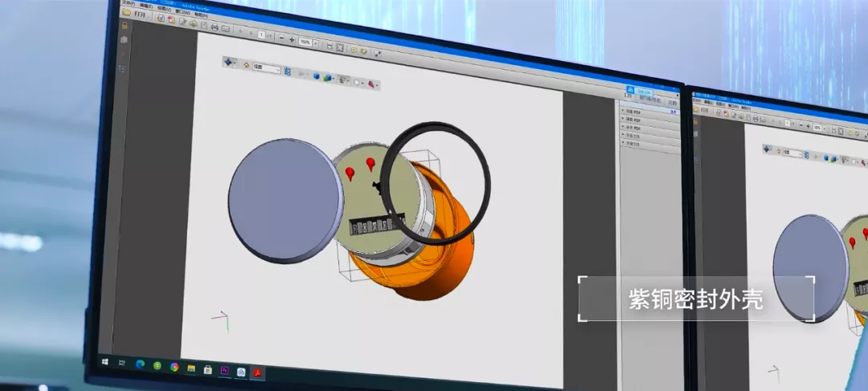The image size is (868, 391).
Task: Toggle the 3D cross section tool
Action: point(343,79)
